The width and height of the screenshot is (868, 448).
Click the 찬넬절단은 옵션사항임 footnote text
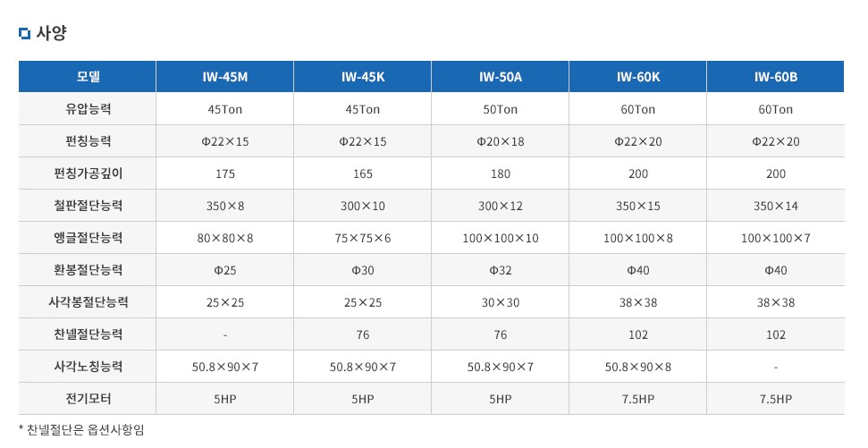85,430
